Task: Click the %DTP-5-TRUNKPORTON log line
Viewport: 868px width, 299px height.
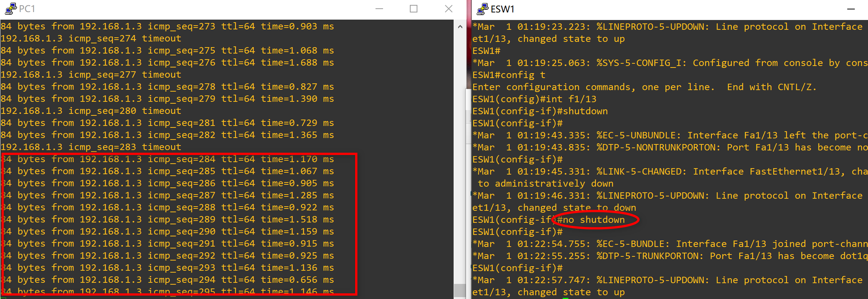Action: pos(670,256)
